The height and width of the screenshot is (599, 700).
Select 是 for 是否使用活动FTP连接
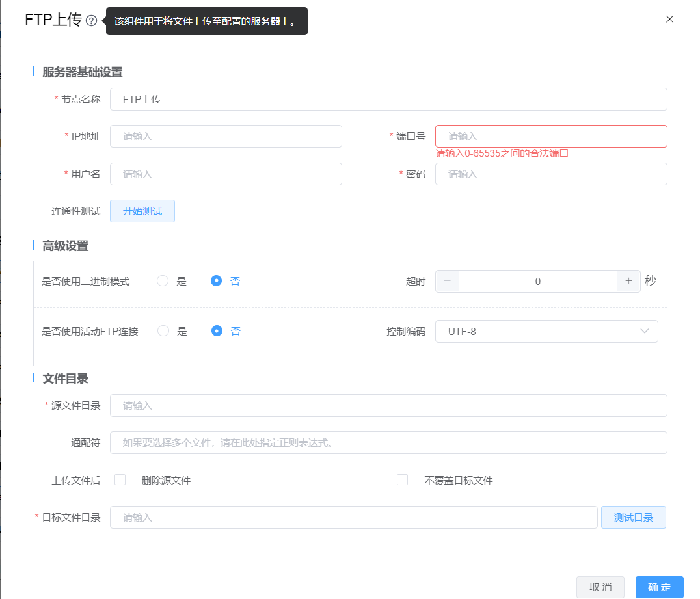163,331
